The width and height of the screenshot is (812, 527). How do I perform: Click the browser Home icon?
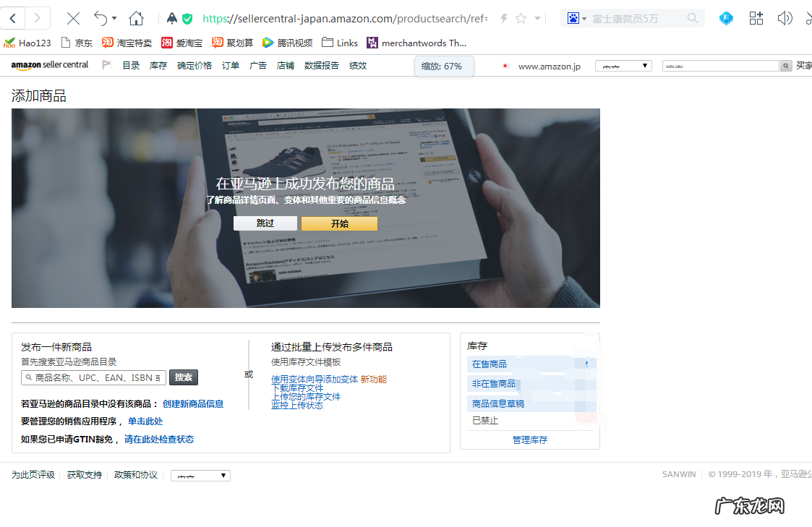[x=137, y=19]
